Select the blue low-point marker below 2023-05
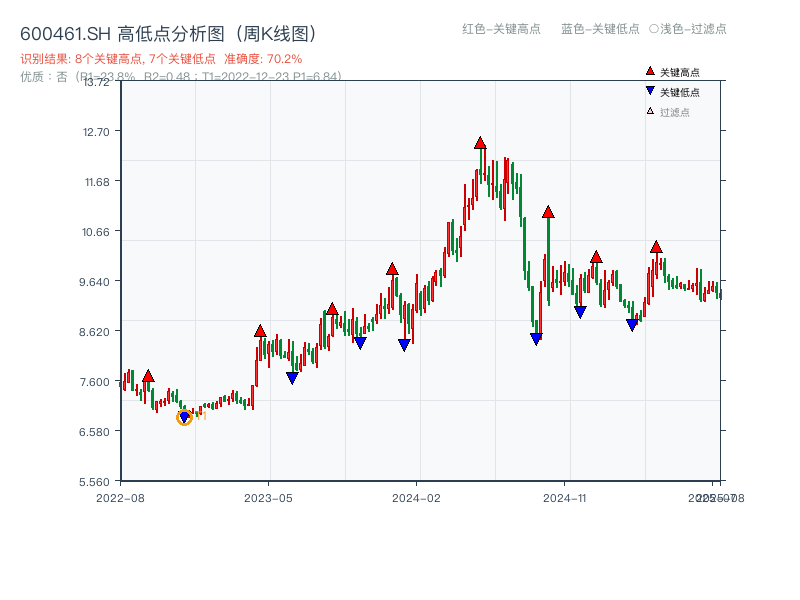800x600 pixels. (x=293, y=377)
